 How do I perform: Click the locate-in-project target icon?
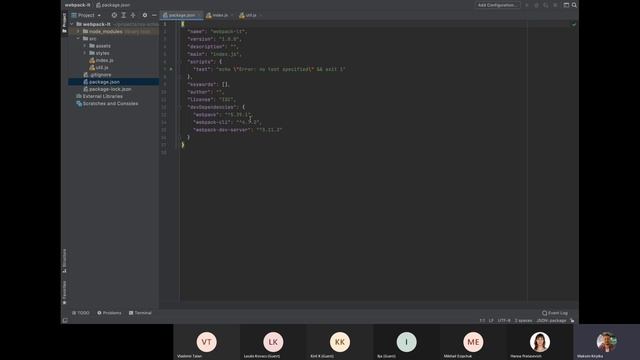point(114,15)
